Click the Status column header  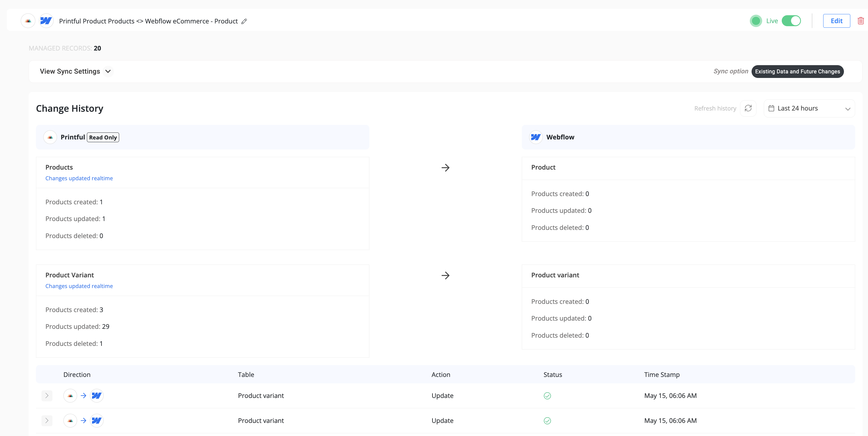click(553, 374)
